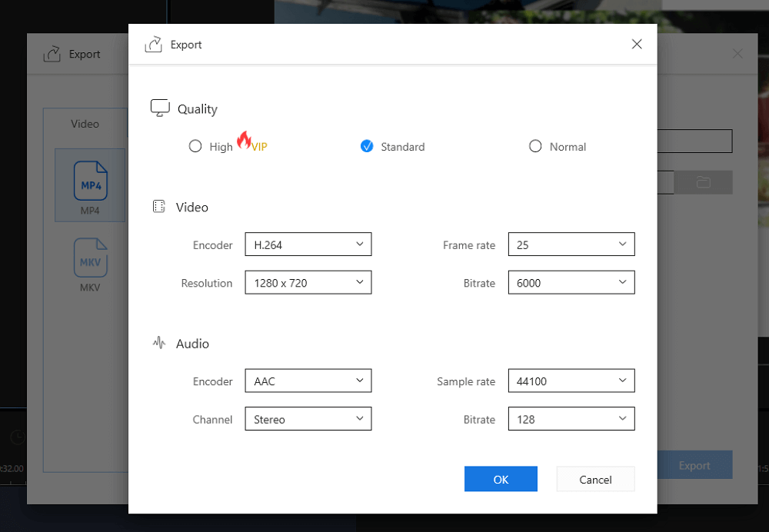The width and height of the screenshot is (769, 532).
Task: Expand the Resolution dropdown set to 1280 x 720
Action: pyautogui.click(x=308, y=282)
